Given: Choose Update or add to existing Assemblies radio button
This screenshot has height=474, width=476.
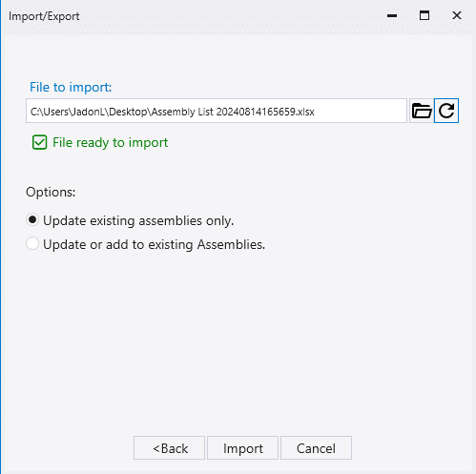Looking at the screenshot, I should pos(32,244).
